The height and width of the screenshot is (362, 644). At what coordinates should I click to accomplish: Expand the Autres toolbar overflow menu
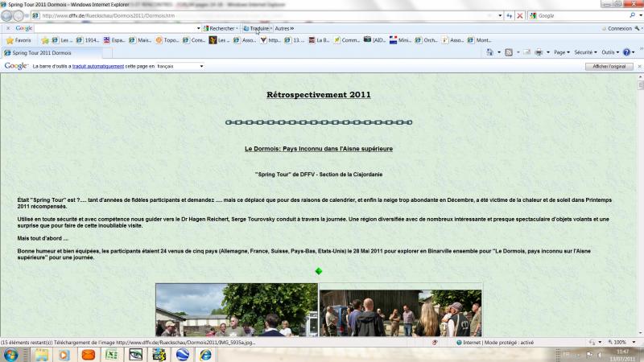[284, 28]
